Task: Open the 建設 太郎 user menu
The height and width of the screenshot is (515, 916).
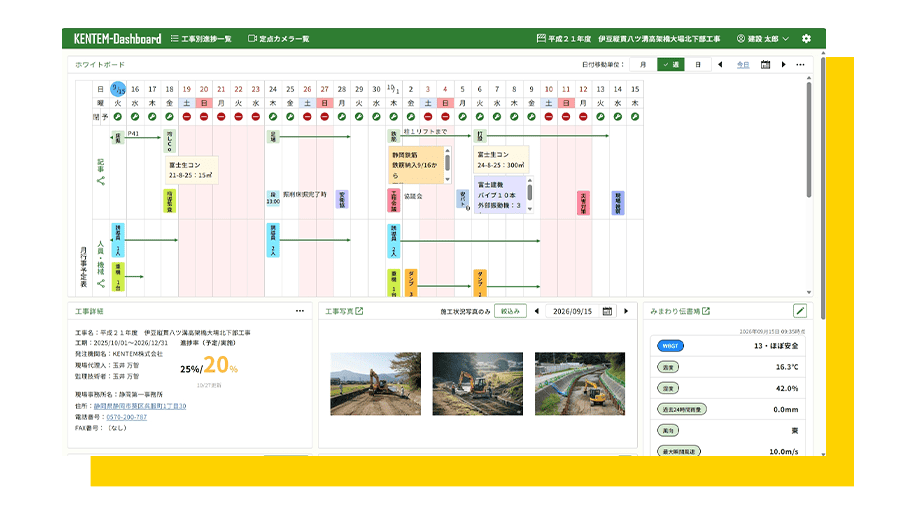Action: [763, 39]
